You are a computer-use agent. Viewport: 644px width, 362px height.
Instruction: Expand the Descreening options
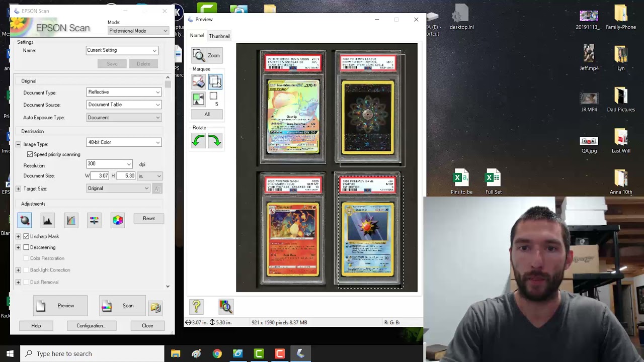[18, 247]
